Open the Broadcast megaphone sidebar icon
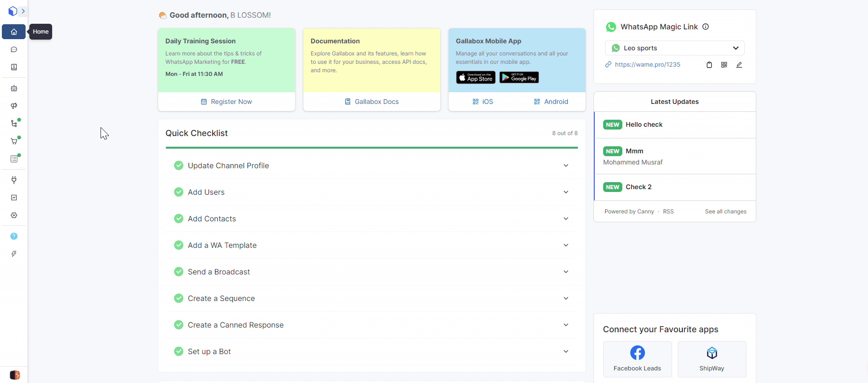The image size is (868, 383). click(x=14, y=106)
